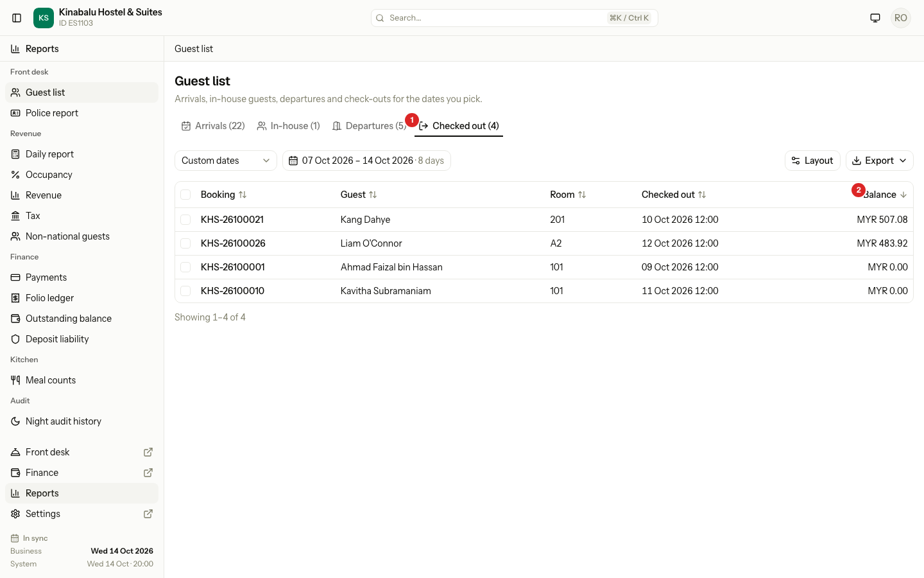
Task: Click the Night audit history moon icon
Action: [x=15, y=421]
